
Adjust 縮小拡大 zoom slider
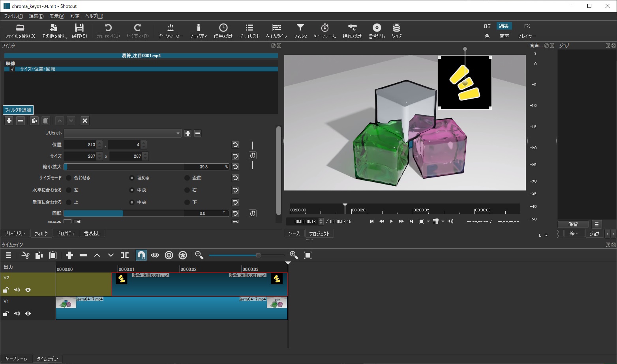146,167
